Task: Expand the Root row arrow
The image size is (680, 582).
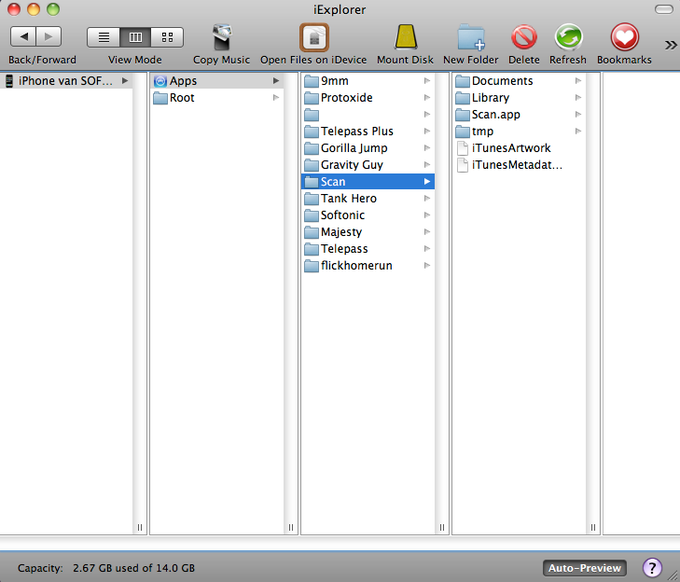Action: click(x=276, y=98)
